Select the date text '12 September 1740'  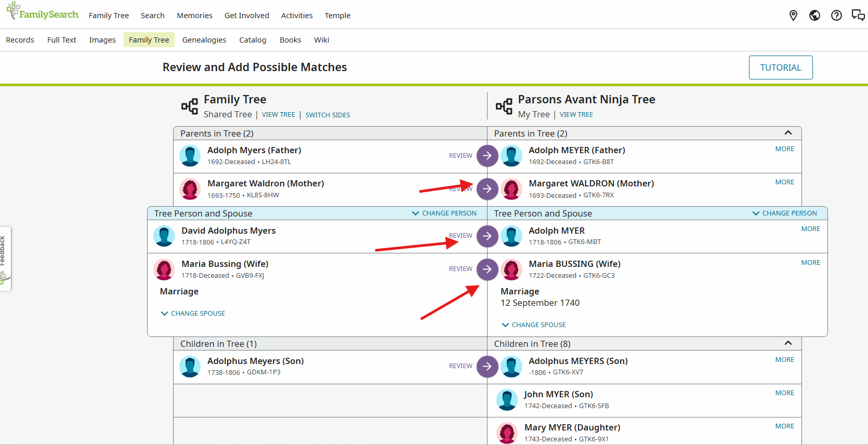pos(540,303)
